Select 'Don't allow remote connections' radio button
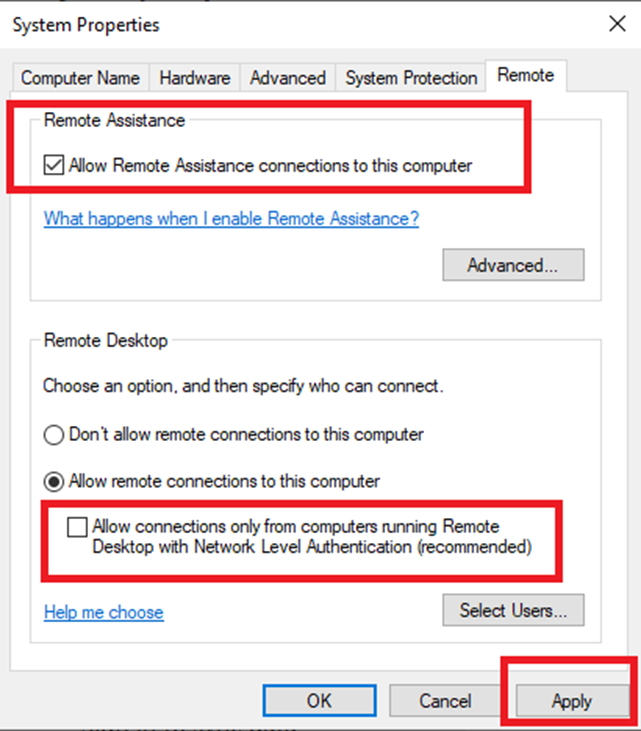The width and height of the screenshot is (641, 731). tap(54, 435)
